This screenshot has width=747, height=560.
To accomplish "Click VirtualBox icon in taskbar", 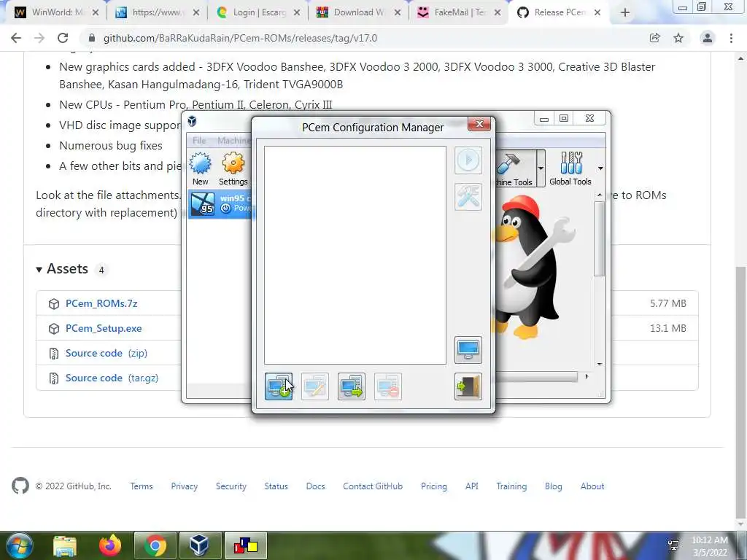I will (200, 545).
